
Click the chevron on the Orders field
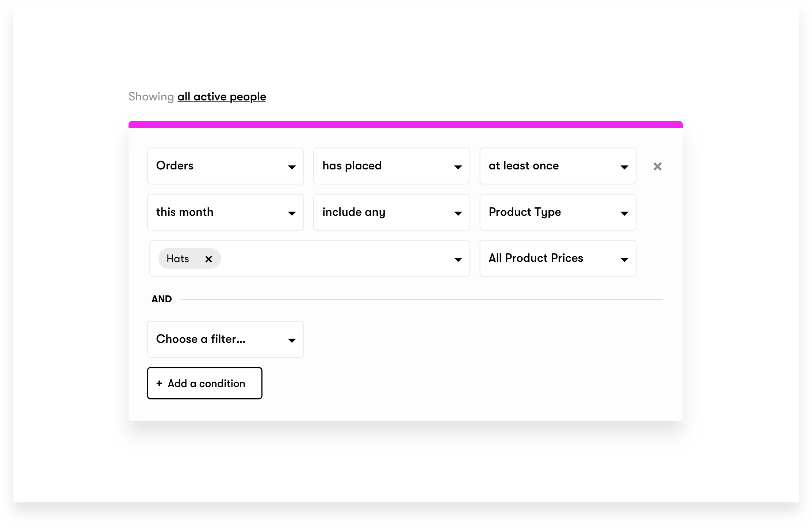click(292, 167)
